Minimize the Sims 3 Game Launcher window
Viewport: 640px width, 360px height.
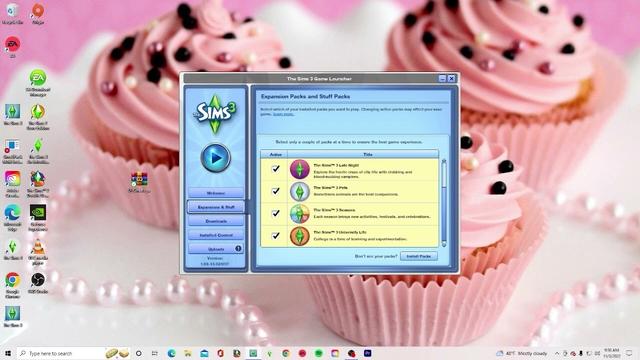pos(442,78)
